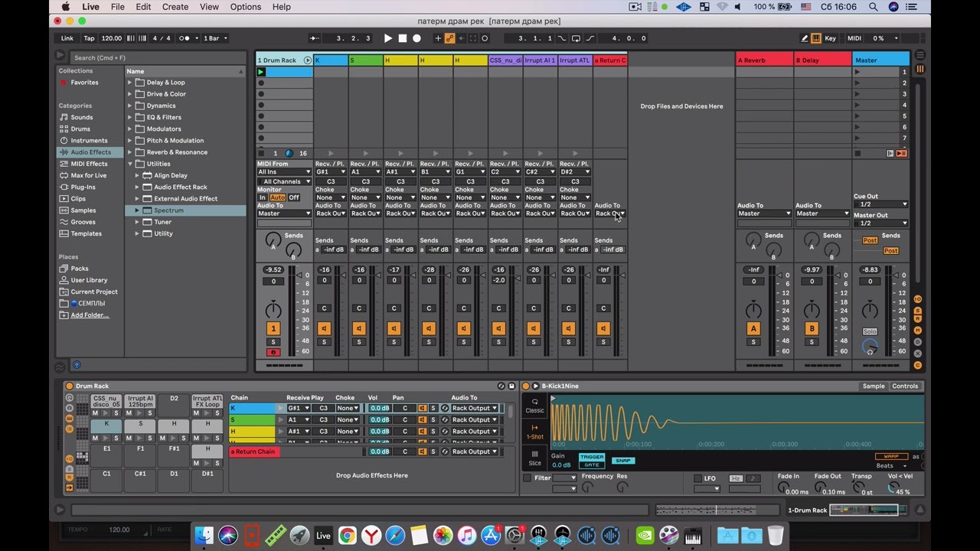Toggle Follow playback button in transport

[x=315, y=38]
